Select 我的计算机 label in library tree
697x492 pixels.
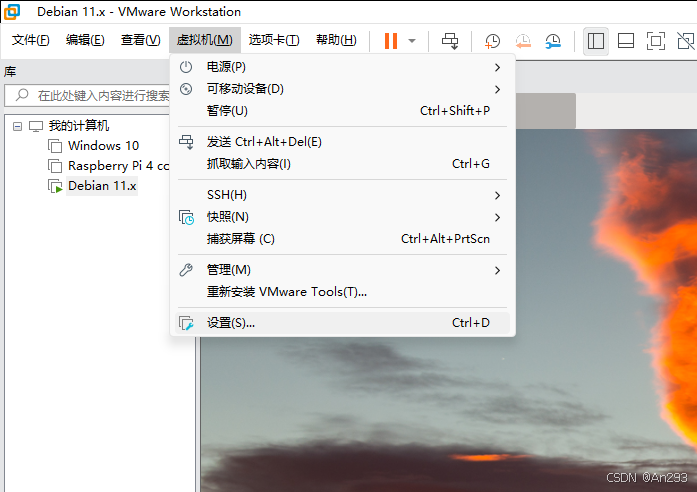[x=79, y=126]
